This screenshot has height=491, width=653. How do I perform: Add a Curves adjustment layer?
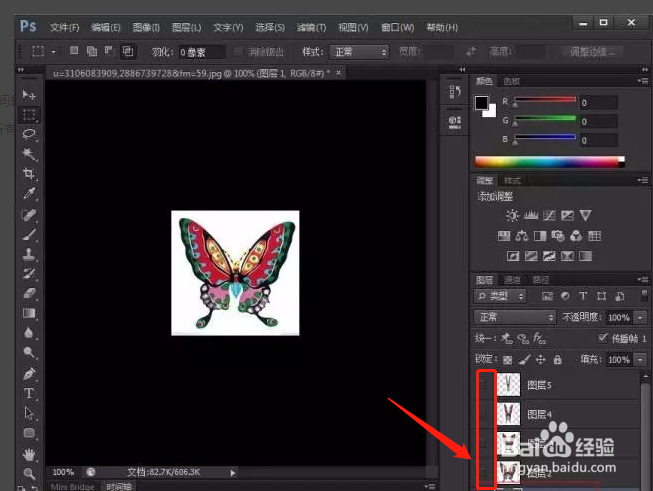click(x=549, y=215)
